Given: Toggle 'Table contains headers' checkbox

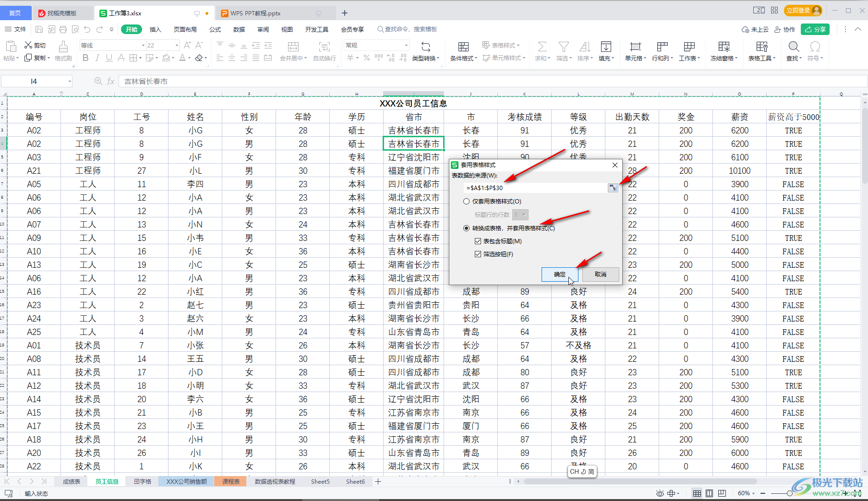Looking at the screenshot, I should pyautogui.click(x=478, y=241).
